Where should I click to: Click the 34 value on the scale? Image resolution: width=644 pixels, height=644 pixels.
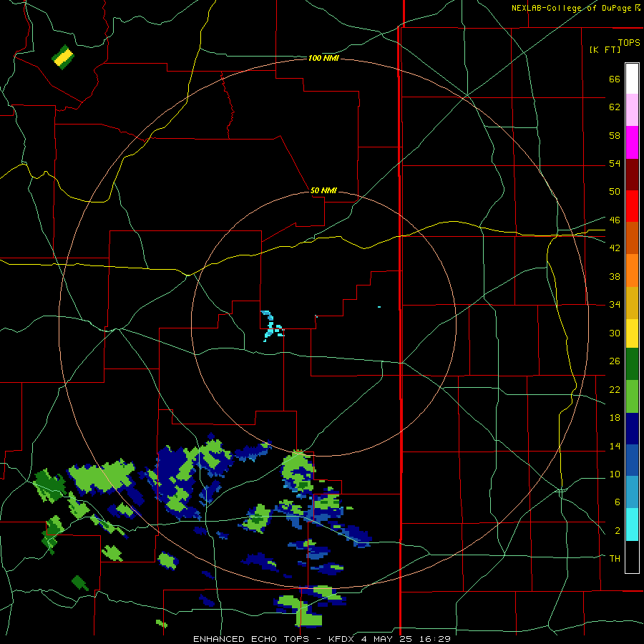(615, 304)
